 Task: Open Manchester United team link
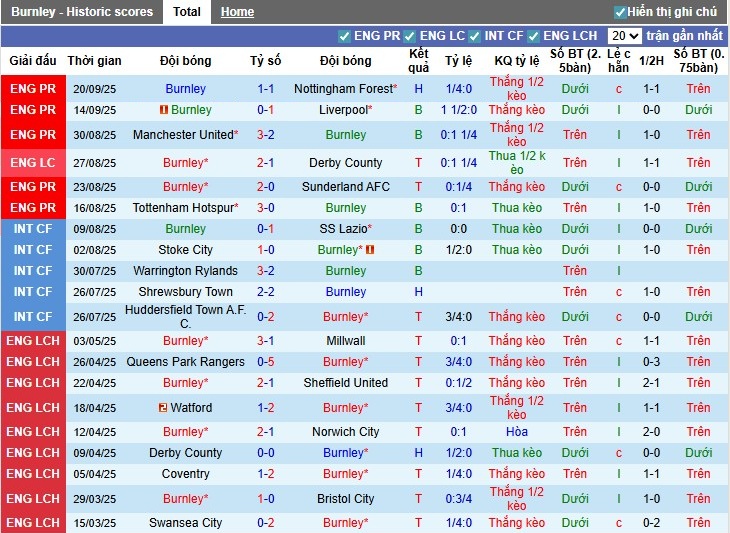(x=185, y=135)
